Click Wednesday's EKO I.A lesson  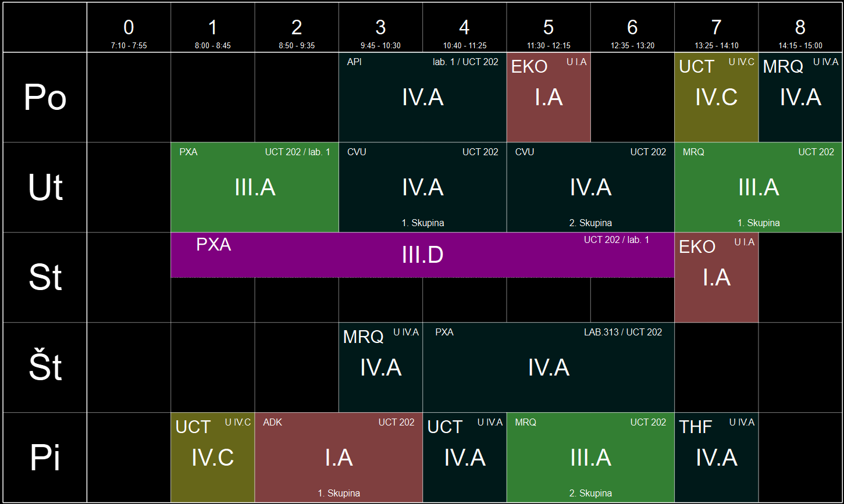pyautogui.click(x=716, y=278)
